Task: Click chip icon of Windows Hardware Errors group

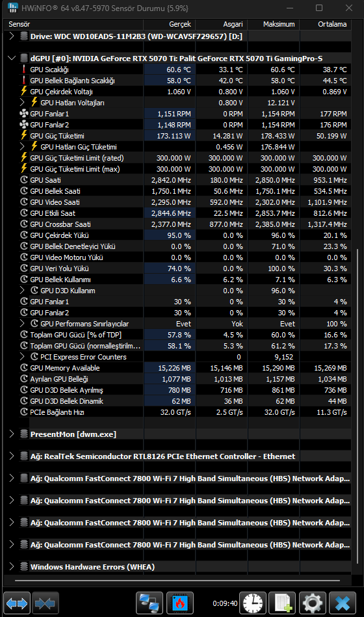Action: click(24, 567)
